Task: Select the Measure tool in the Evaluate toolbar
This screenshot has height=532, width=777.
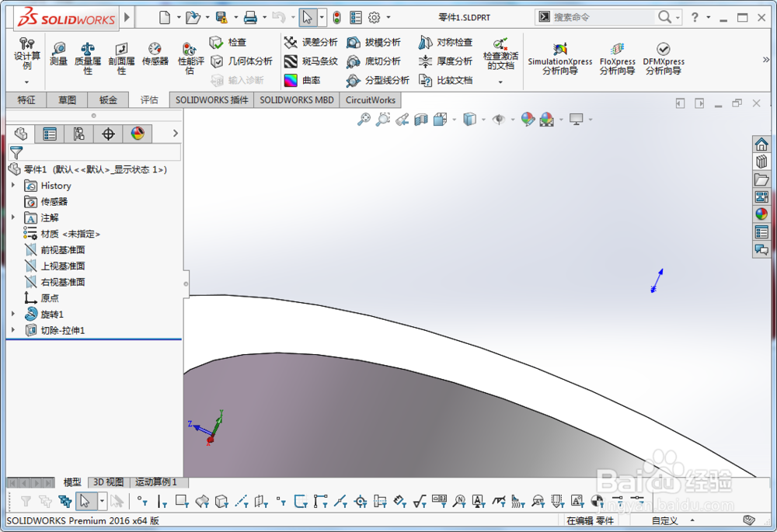Action: point(59,54)
